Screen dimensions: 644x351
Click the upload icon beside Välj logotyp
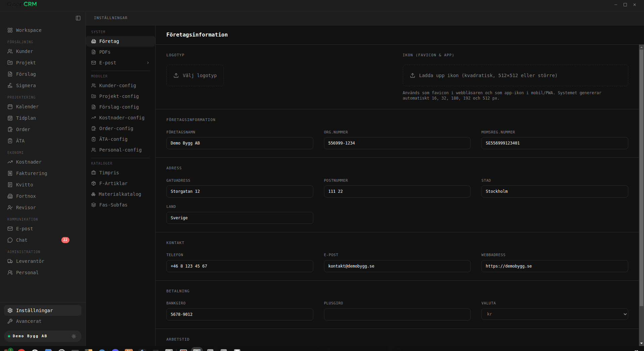[176, 75]
